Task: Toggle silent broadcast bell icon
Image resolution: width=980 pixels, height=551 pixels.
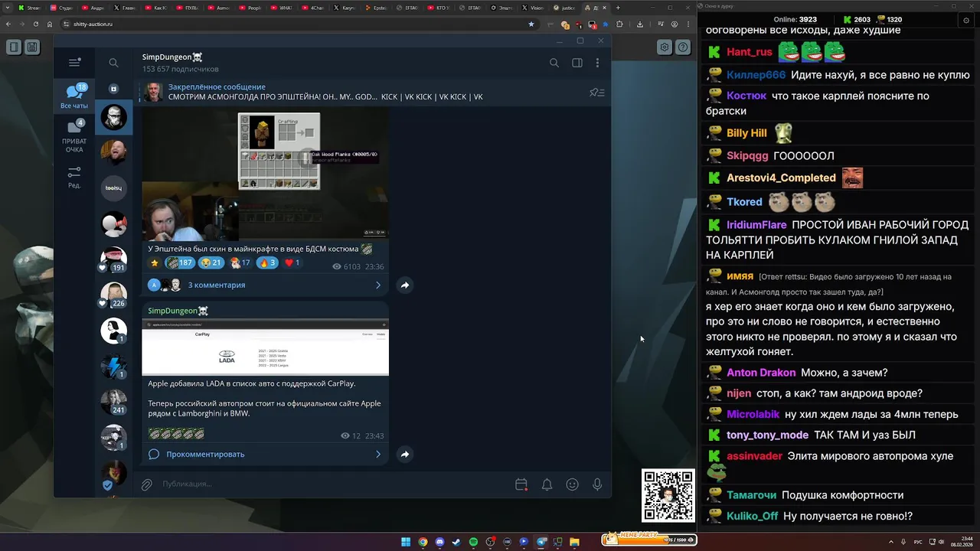Action: [547, 484]
